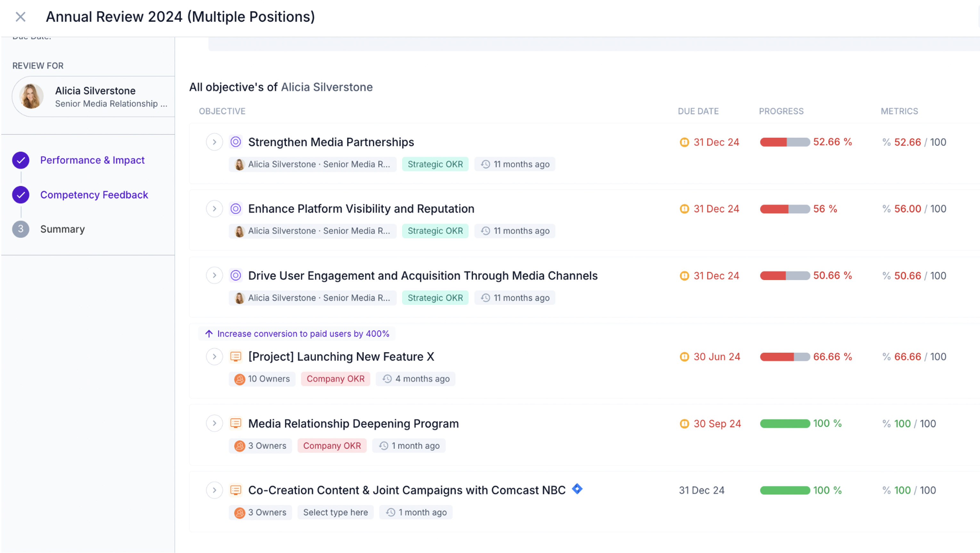Click history clock icon on Media Relationship Deepening Program

(x=383, y=446)
